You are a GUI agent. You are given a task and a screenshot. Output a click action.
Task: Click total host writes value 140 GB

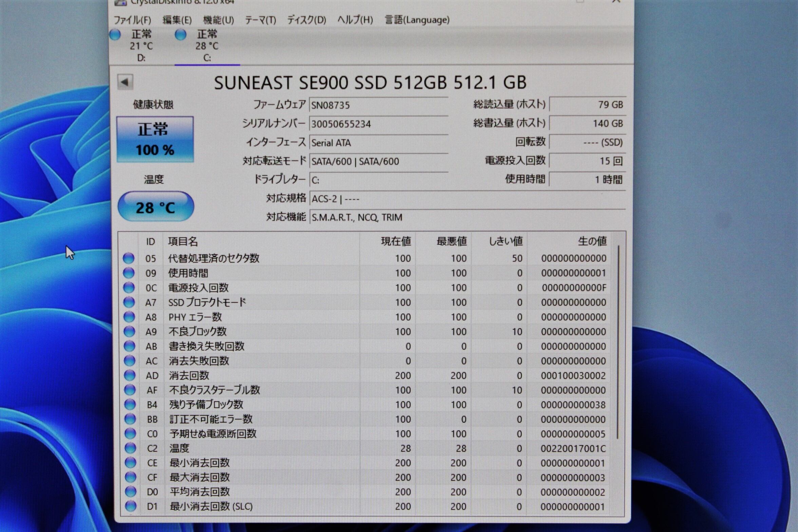click(x=587, y=123)
